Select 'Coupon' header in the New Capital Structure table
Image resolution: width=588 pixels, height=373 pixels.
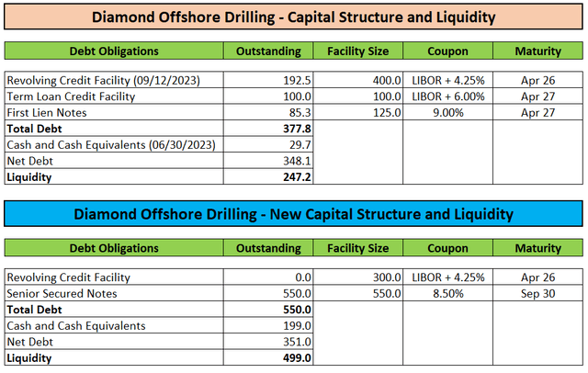coord(447,248)
